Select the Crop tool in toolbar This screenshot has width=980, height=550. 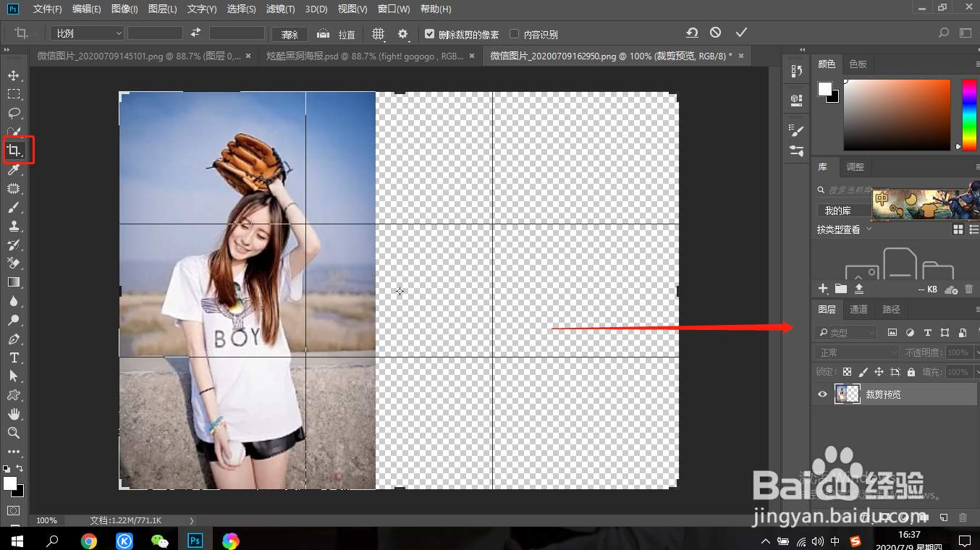pos(14,151)
